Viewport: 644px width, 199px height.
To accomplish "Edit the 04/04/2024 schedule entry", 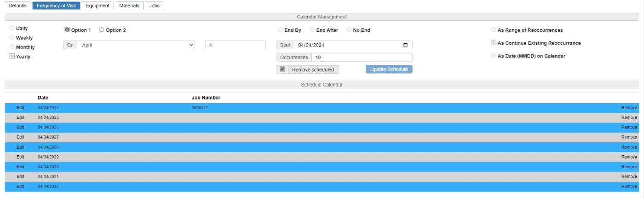I will click(20, 108).
